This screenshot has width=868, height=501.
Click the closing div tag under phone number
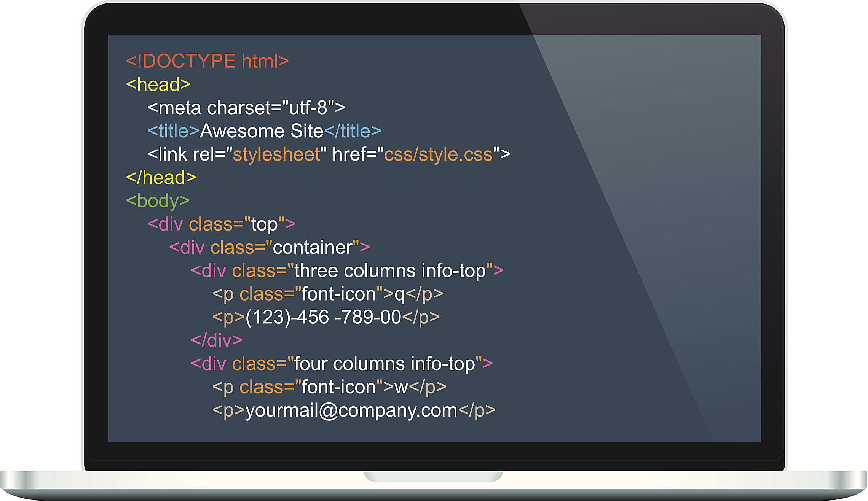pyautogui.click(x=217, y=340)
